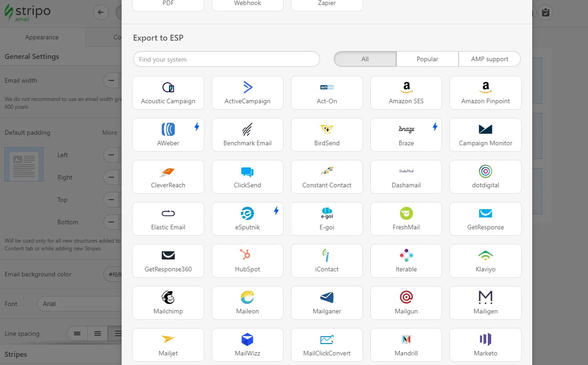The image size is (588, 365).
Task: Open the Dashamail export option
Action: 406,177
